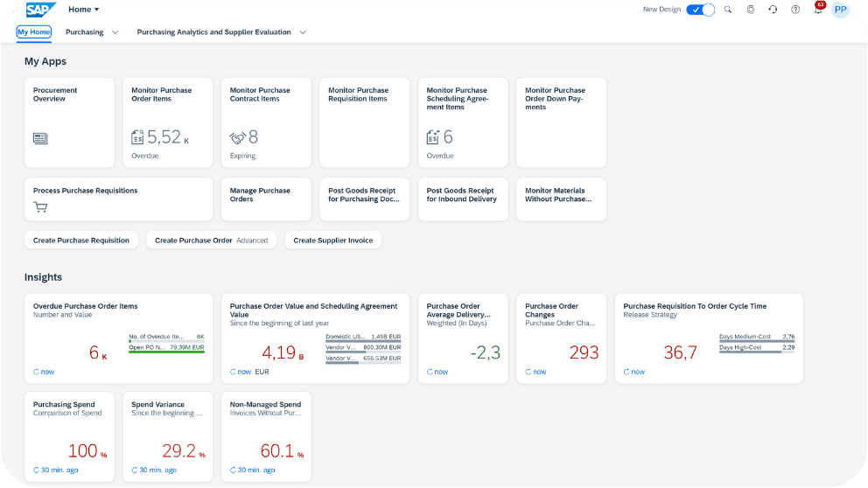868x488 pixels.
Task: Open the notifications bell icon
Action: coord(817,10)
